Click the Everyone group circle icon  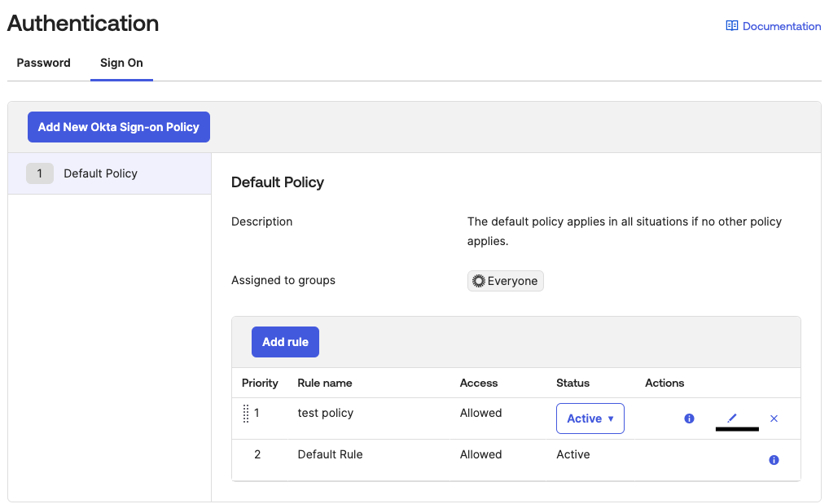coord(479,281)
